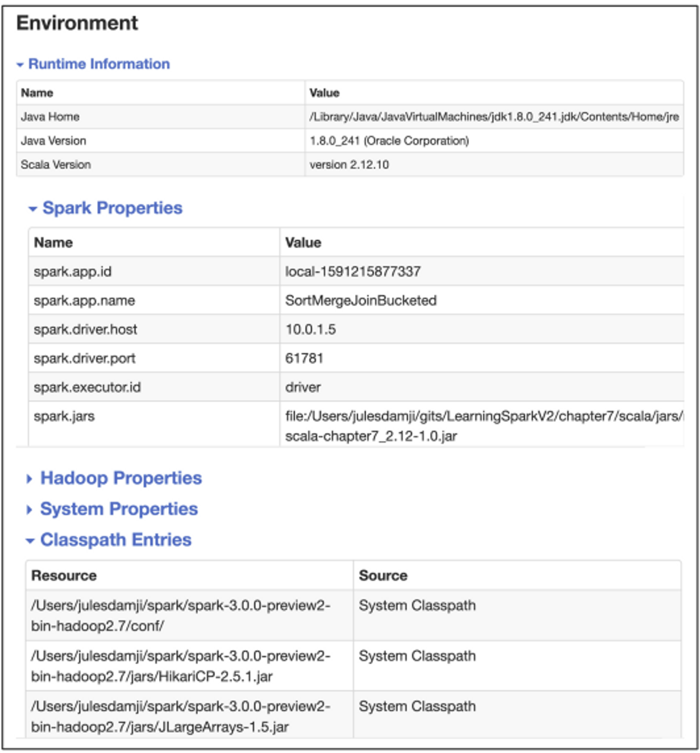
Task: Open the System Properties section link
Action: click(119, 509)
